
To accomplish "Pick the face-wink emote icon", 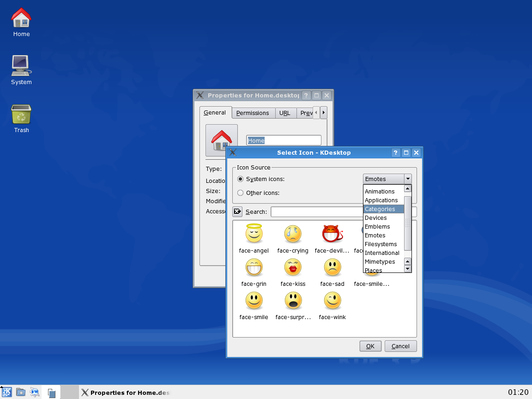I will pos(332,300).
